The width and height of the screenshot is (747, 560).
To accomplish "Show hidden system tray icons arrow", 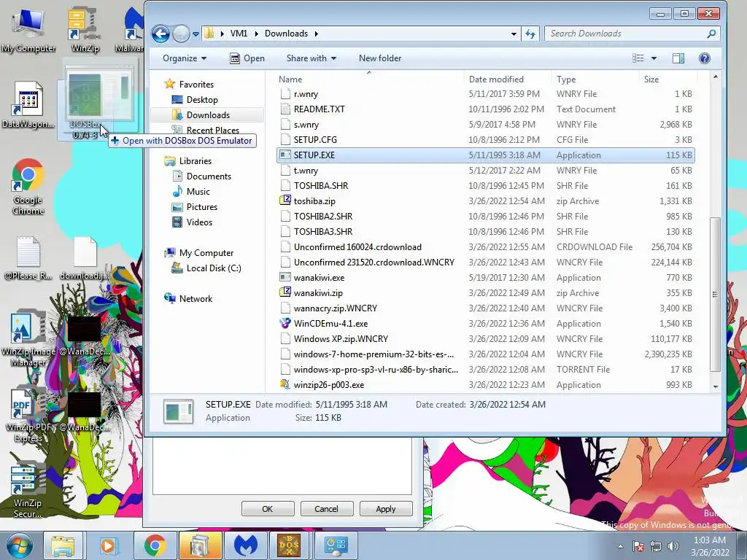I will pyautogui.click(x=620, y=546).
